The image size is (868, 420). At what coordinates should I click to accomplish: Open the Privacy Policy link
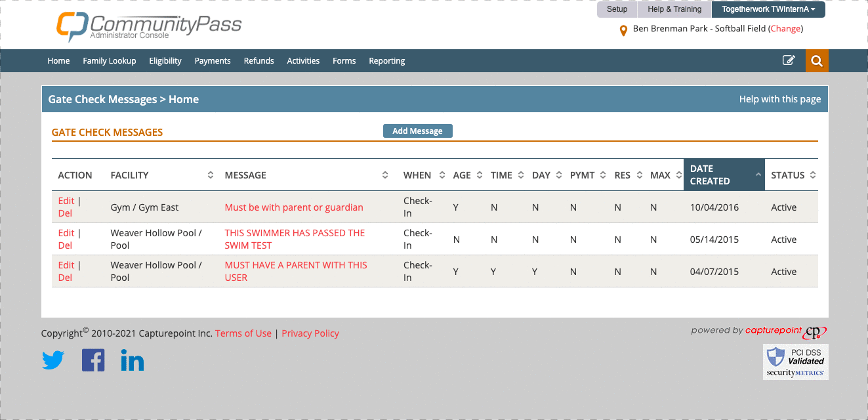tap(310, 333)
